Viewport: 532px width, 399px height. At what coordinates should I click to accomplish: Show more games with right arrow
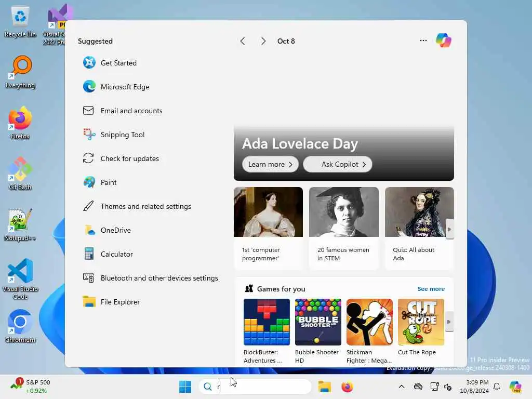pyautogui.click(x=449, y=322)
